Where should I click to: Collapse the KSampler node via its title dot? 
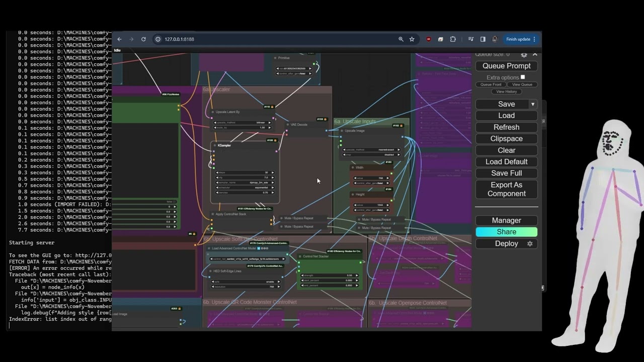pos(215,145)
